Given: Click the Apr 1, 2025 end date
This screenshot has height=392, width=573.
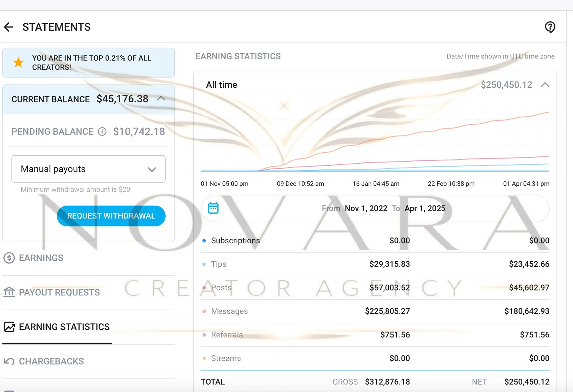Looking at the screenshot, I should (425, 209).
